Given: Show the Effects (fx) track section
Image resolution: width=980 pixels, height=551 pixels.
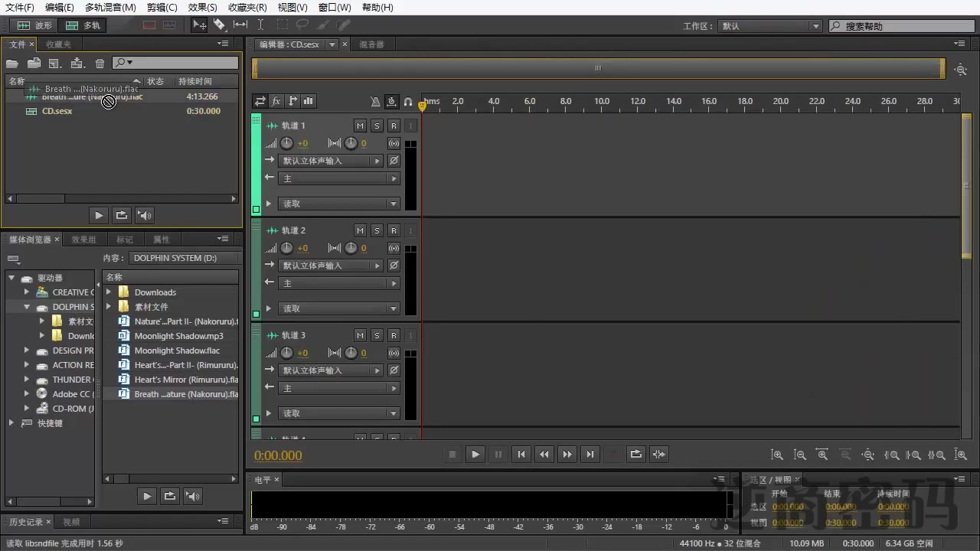Looking at the screenshot, I should tap(276, 101).
